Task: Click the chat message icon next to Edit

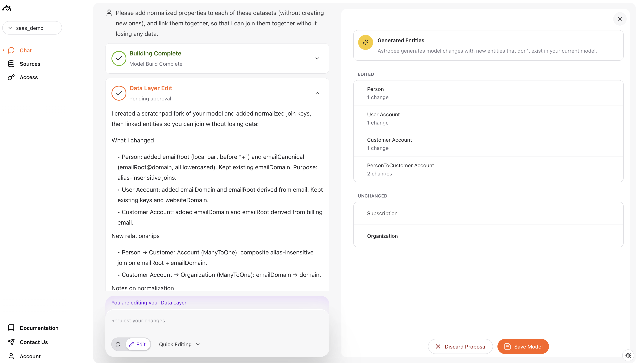Action: [x=118, y=344]
